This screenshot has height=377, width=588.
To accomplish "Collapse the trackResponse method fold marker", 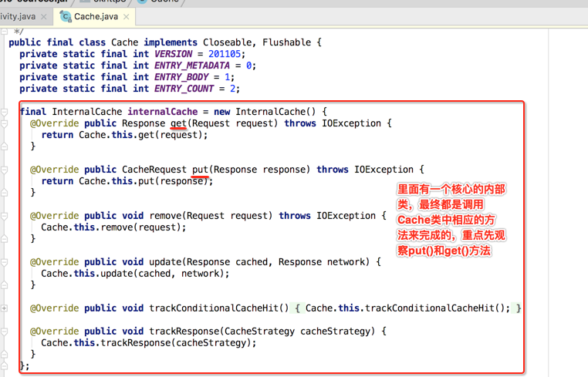I will (4, 332).
